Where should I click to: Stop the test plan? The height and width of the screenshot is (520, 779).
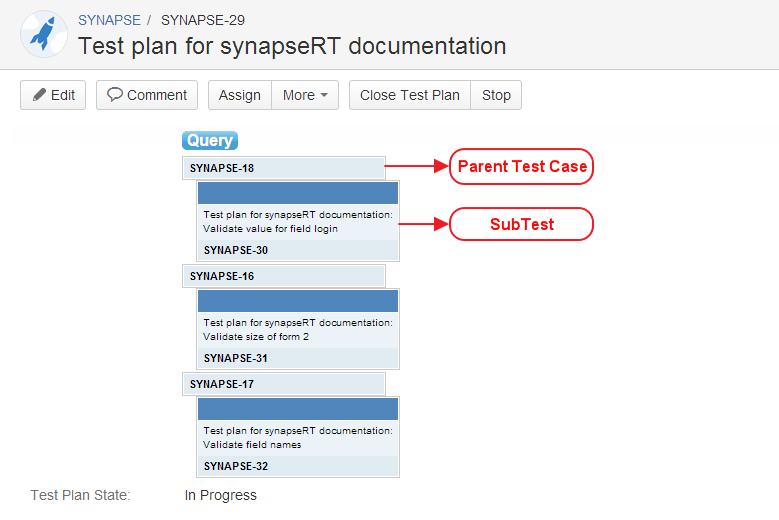pos(496,95)
